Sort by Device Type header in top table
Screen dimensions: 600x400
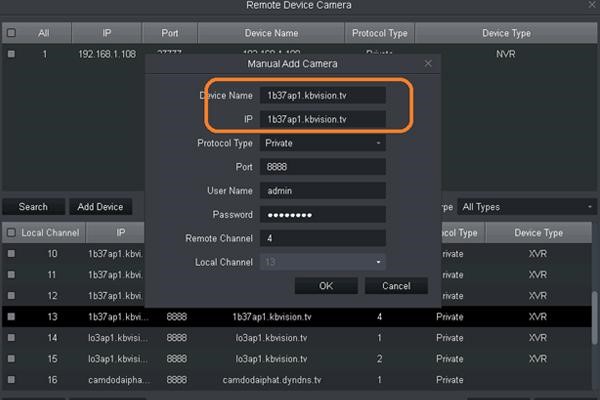(506, 33)
